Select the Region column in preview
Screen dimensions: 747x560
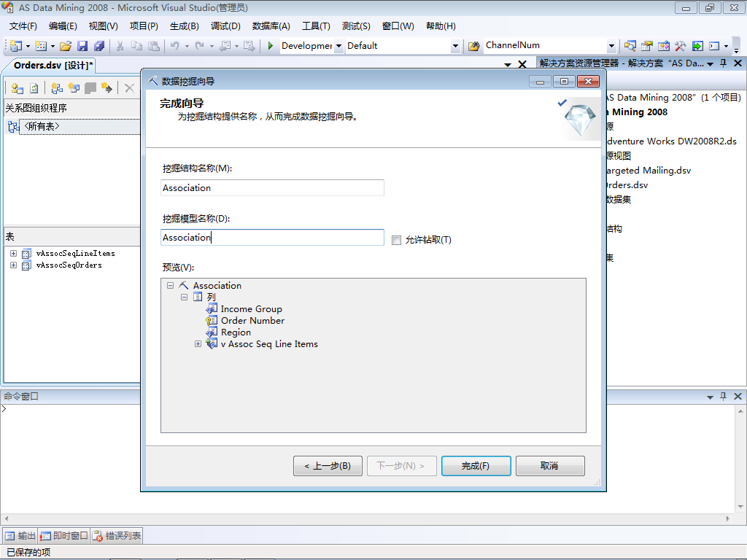pos(236,332)
